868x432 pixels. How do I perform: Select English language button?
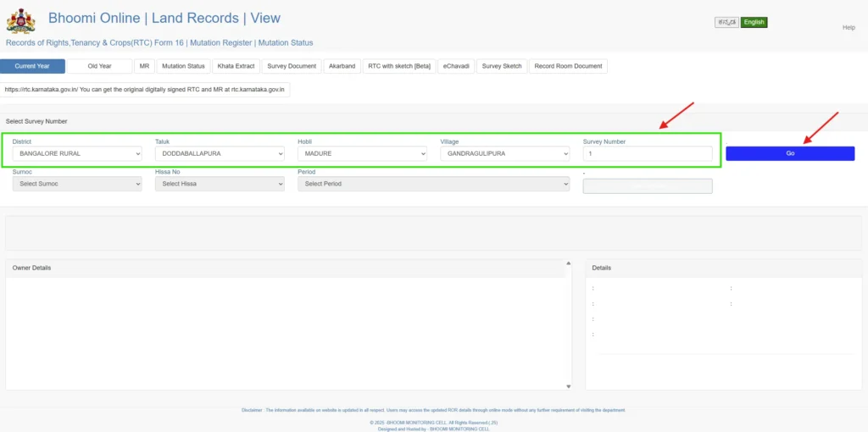[754, 23]
